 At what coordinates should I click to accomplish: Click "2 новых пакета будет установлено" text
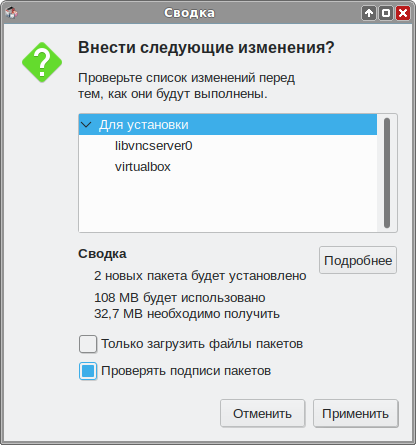coord(200,276)
